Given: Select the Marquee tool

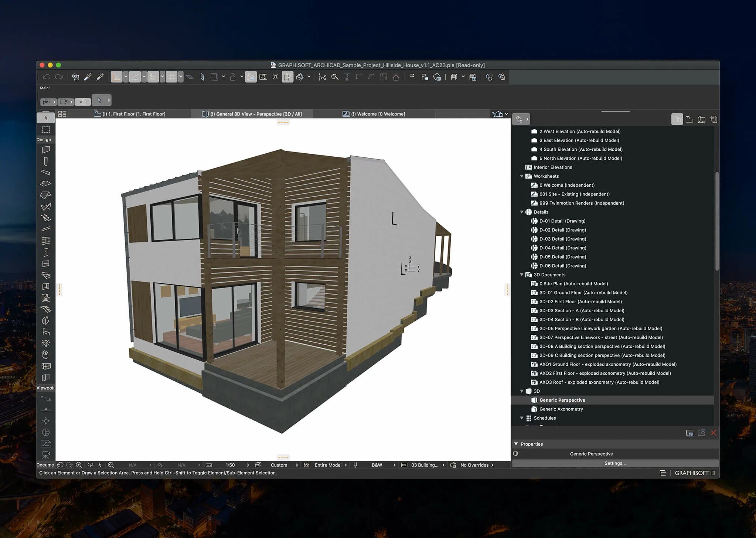Looking at the screenshot, I should click(x=46, y=129).
